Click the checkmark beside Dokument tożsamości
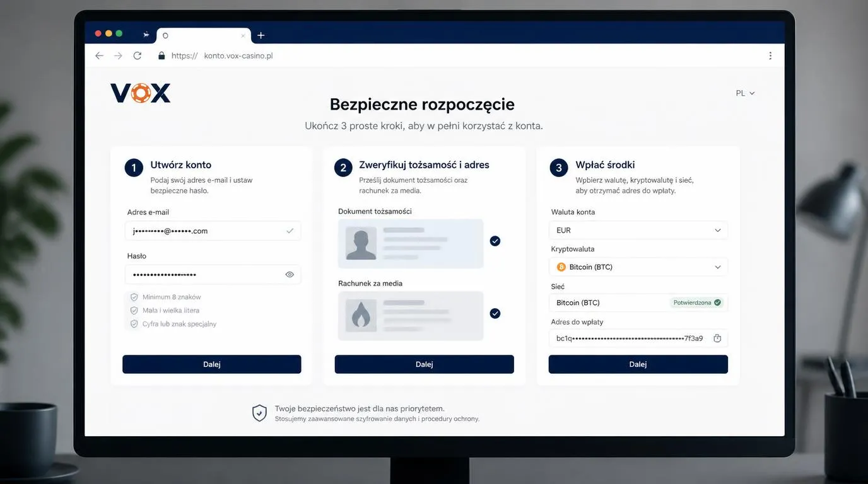This screenshot has width=868, height=484. [495, 241]
